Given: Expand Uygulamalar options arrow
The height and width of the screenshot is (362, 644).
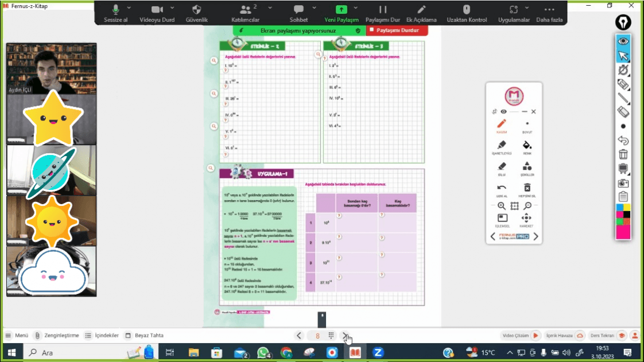Looking at the screenshot, I should (527, 8).
